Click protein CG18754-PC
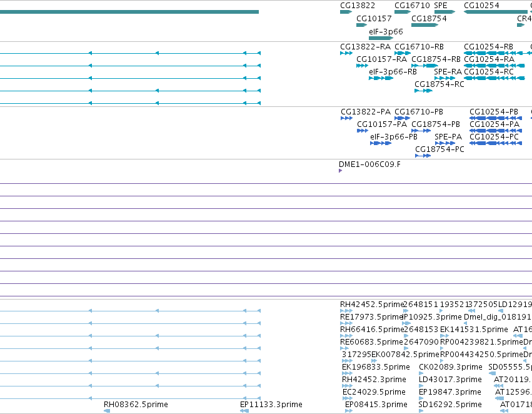532x414 pixels. 439,149
